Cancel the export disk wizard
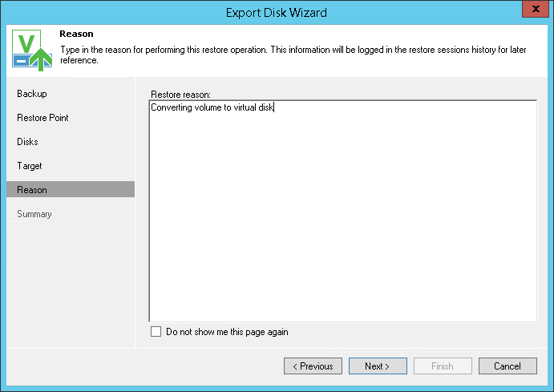The image size is (554, 392). (507, 366)
